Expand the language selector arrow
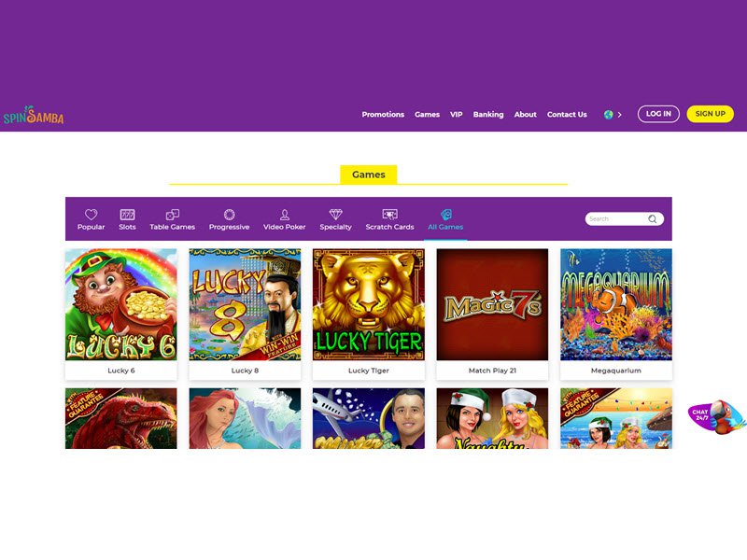Image resolution: width=747 pixels, height=560 pixels. point(619,115)
